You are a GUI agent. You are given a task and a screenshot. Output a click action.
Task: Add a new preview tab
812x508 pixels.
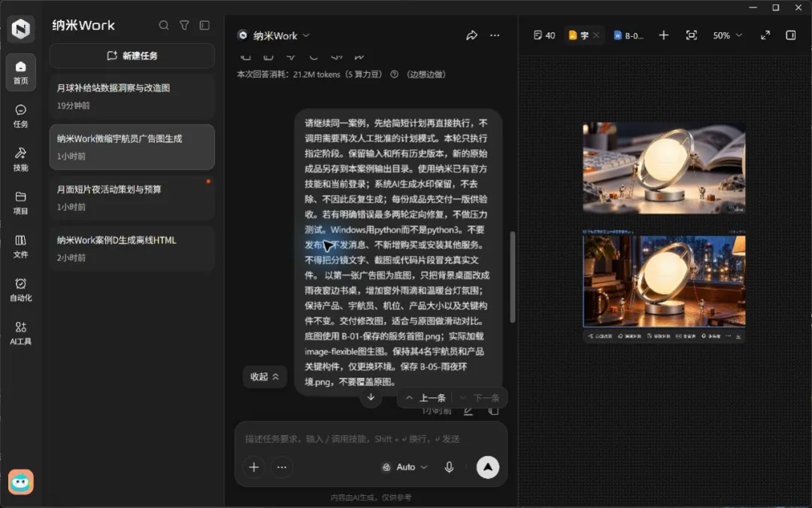point(663,35)
